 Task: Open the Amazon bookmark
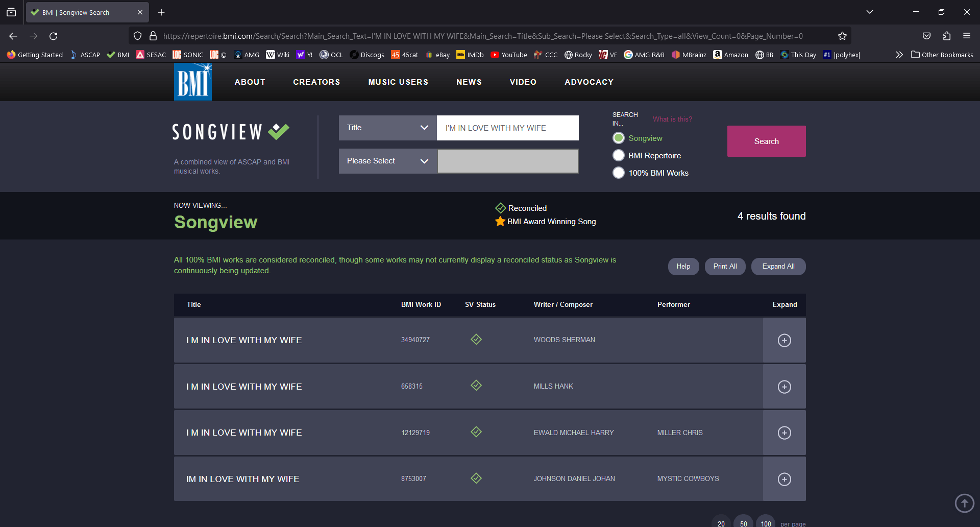tap(731, 55)
